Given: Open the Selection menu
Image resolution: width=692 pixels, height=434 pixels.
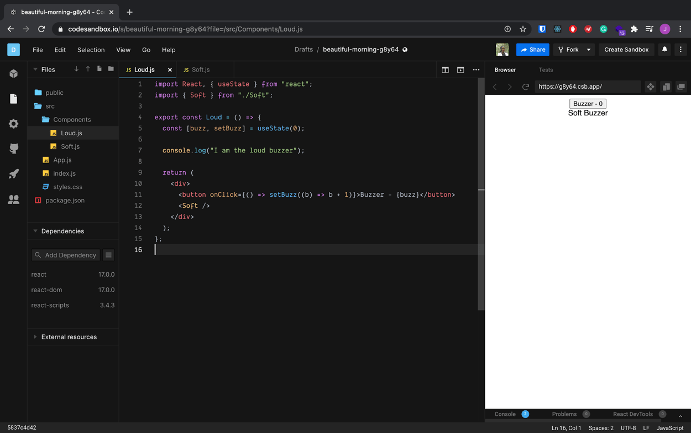Looking at the screenshot, I should pos(91,50).
